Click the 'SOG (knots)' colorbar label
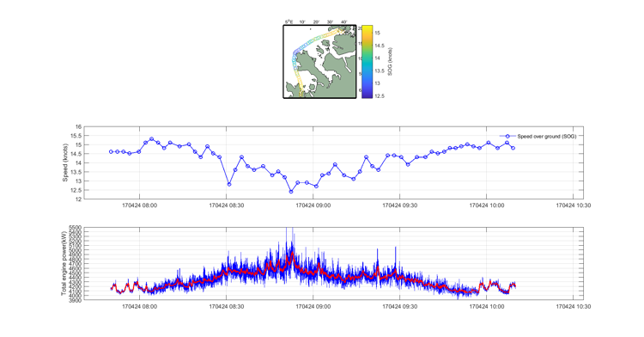644x337 pixels. click(x=390, y=62)
